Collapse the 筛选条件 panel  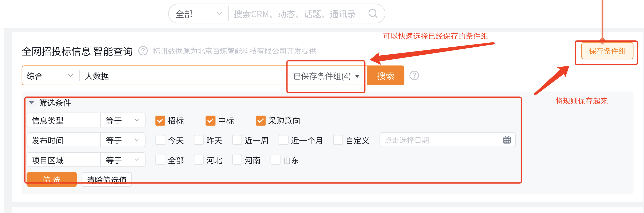click(x=31, y=103)
